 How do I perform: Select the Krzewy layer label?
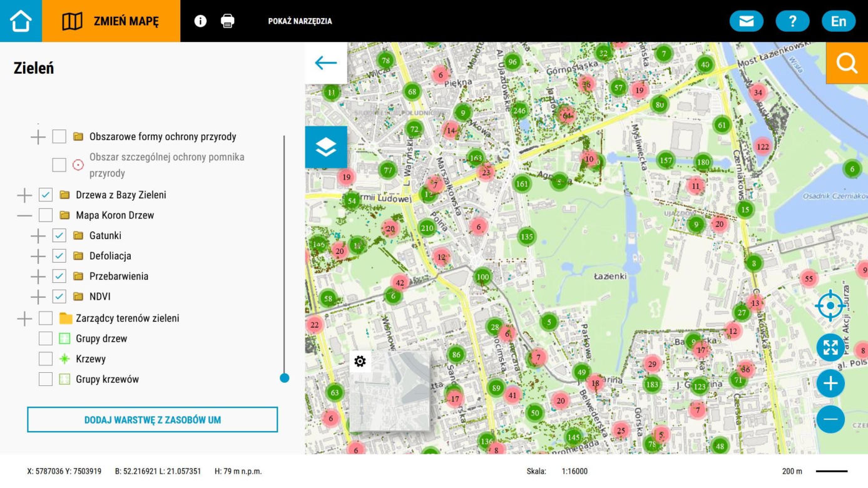[91, 359]
